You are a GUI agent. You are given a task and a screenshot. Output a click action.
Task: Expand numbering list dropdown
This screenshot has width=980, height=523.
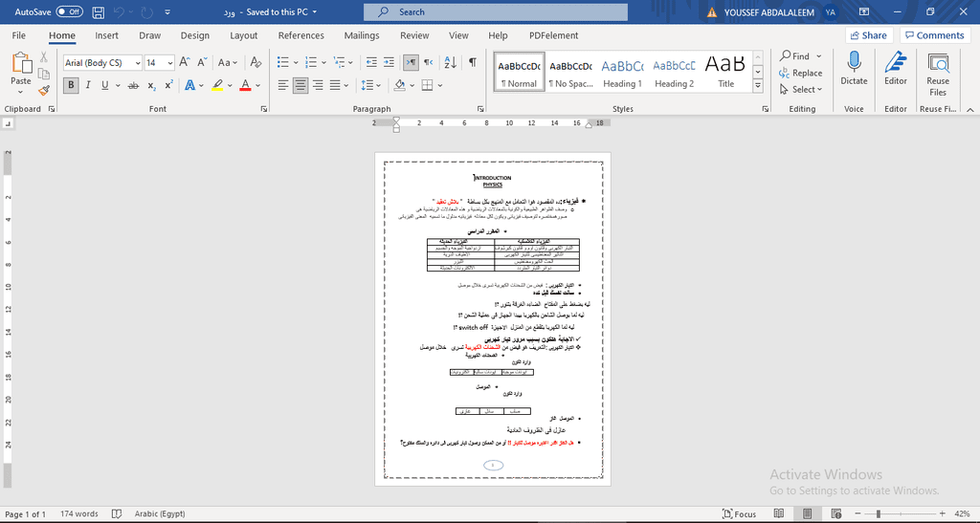tap(323, 62)
